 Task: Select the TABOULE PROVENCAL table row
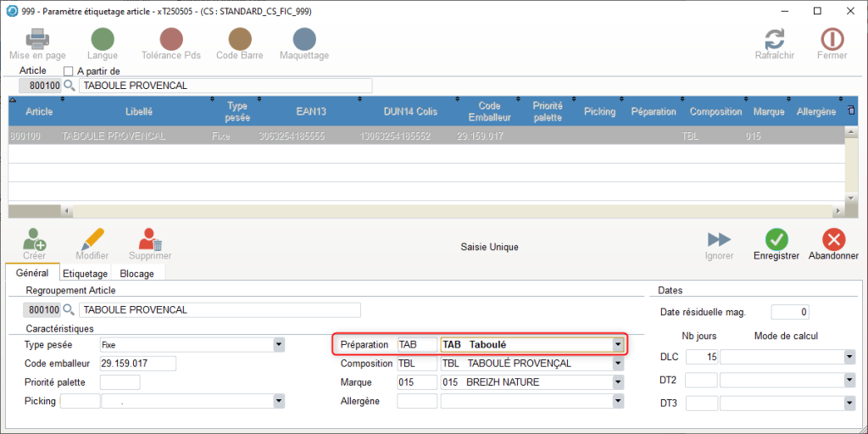tap(339, 136)
